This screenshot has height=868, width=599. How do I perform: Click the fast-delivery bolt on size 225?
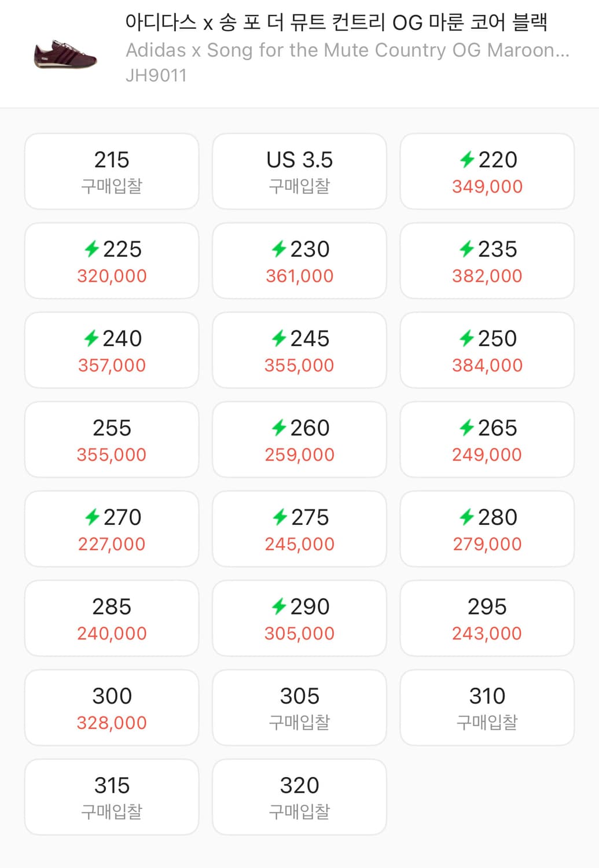pyautogui.click(x=91, y=249)
